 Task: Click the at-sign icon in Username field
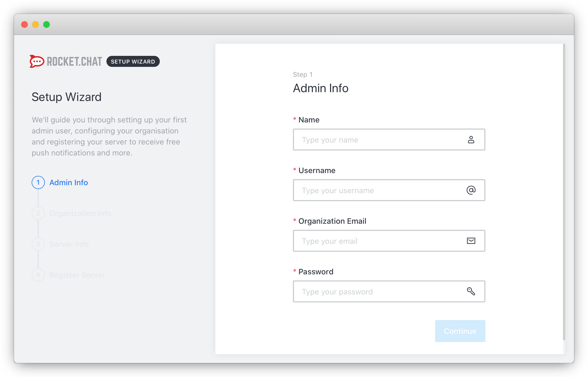pos(471,190)
